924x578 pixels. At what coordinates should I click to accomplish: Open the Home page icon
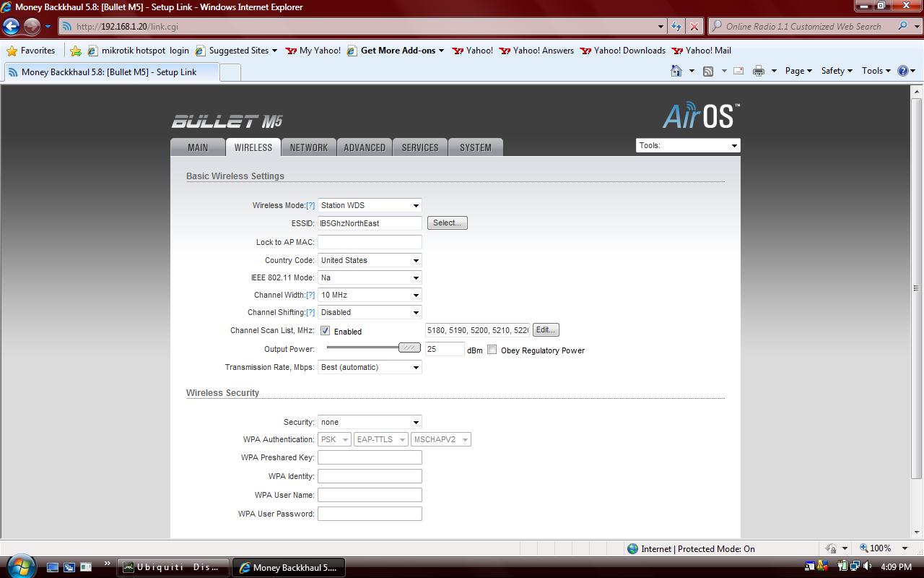click(x=676, y=71)
